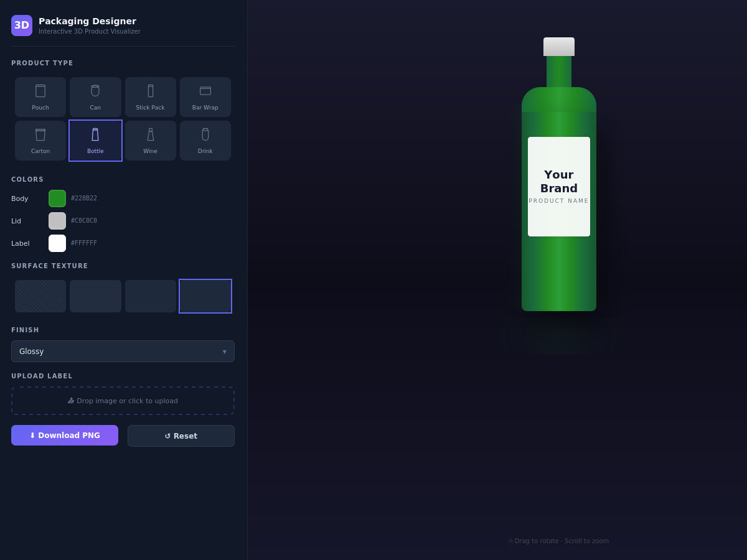Pick the Bar Wrap packaging icon
Image resolution: width=747 pixels, height=560 pixels.
pos(205,96)
